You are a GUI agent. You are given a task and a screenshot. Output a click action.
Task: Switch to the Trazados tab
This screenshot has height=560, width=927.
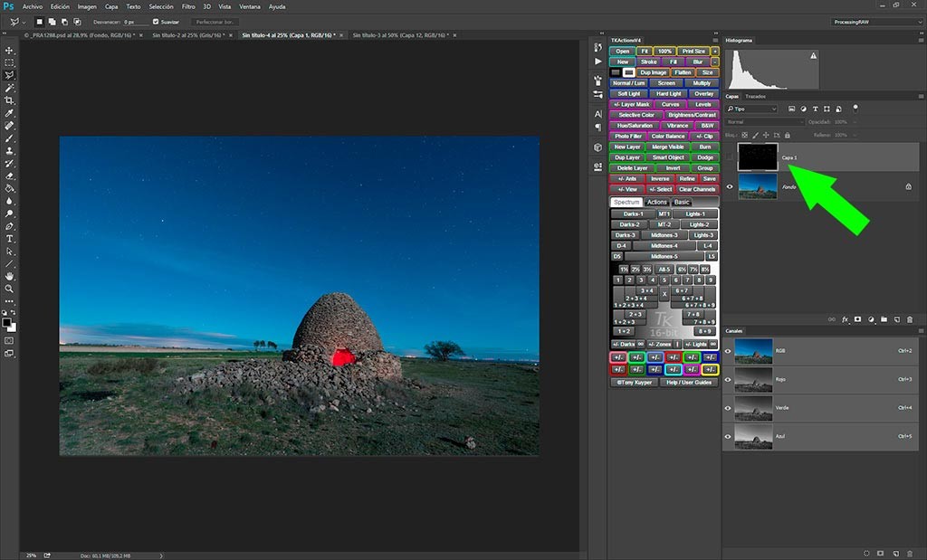click(755, 96)
